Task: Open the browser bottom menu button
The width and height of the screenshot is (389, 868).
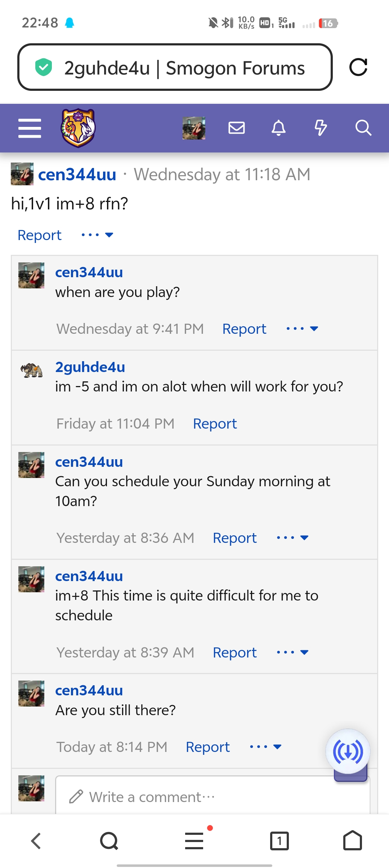Action: point(194,840)
